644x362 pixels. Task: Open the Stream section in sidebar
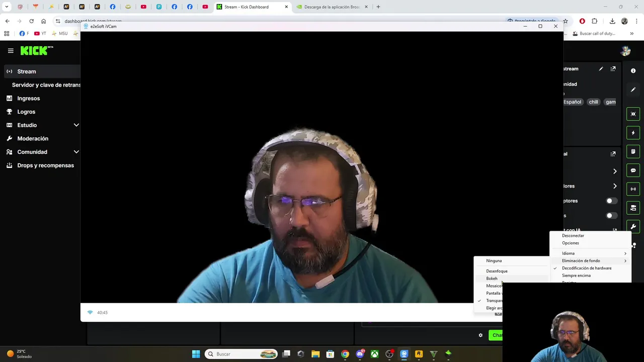[x=42, y=71]
